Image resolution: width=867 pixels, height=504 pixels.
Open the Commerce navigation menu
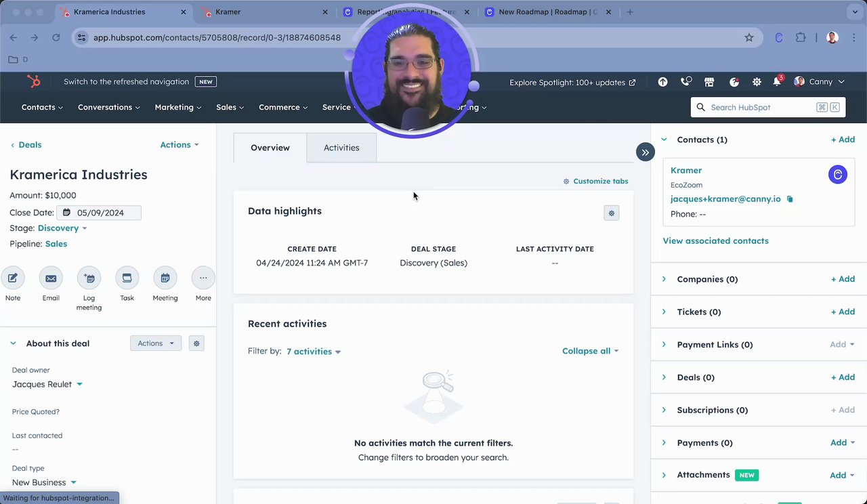tap(283, 107)
